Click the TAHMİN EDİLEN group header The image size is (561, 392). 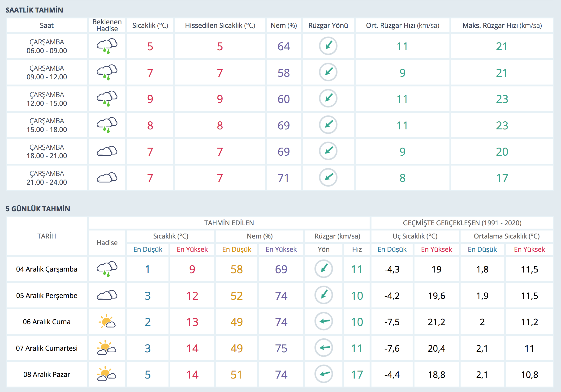229,223
